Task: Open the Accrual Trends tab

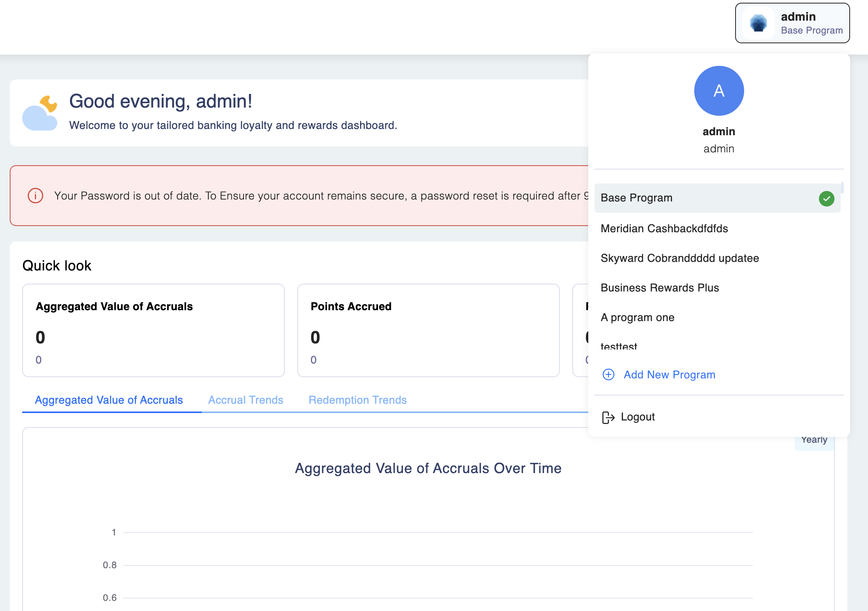Action: pos(245,400)
